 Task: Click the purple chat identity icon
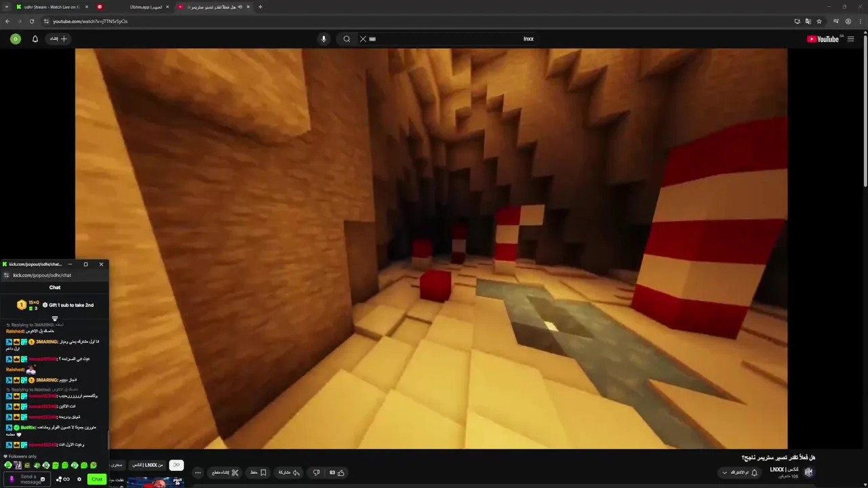click(x=12, y=479)
